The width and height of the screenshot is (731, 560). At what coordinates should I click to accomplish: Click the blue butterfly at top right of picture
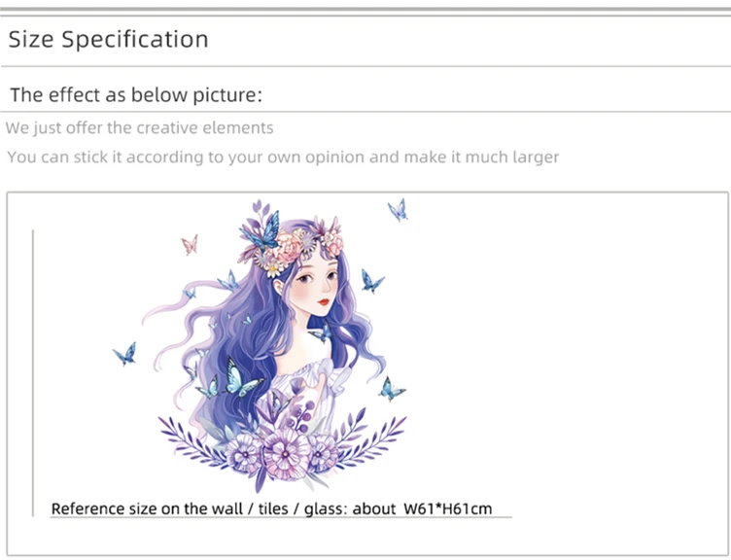[x=398, y=210]
